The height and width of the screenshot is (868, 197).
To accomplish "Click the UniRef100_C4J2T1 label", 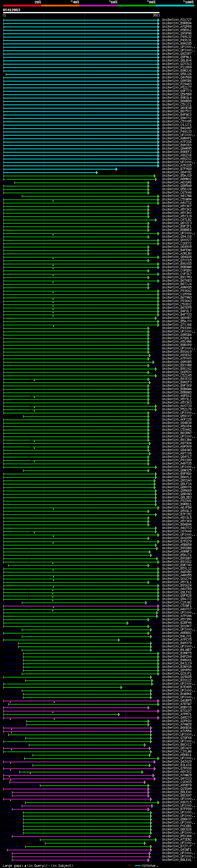I will [x=177, y=125].
